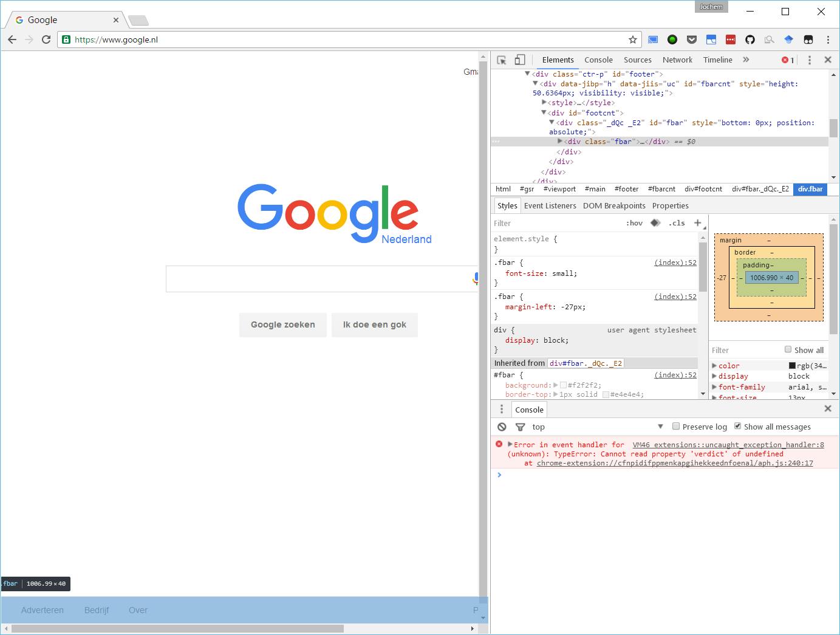
Task: Collapse the div id="fbarcnt" node
Action: (535, 83)
